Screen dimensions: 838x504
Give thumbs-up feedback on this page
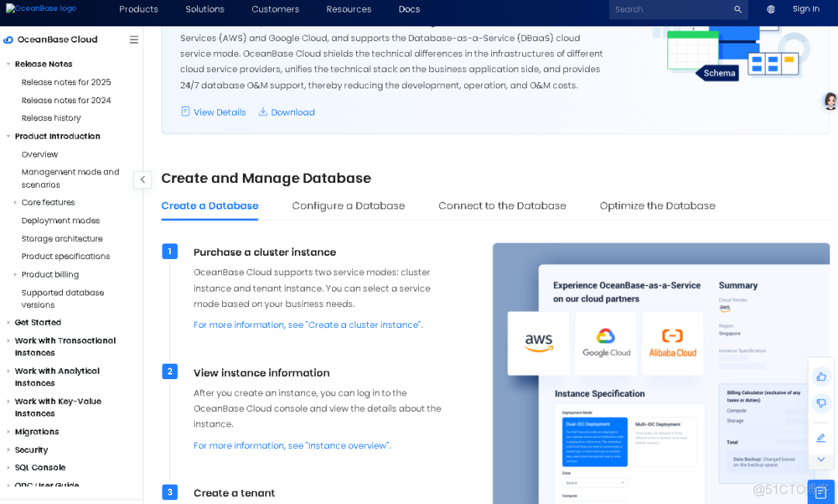[x=821, y=376]
